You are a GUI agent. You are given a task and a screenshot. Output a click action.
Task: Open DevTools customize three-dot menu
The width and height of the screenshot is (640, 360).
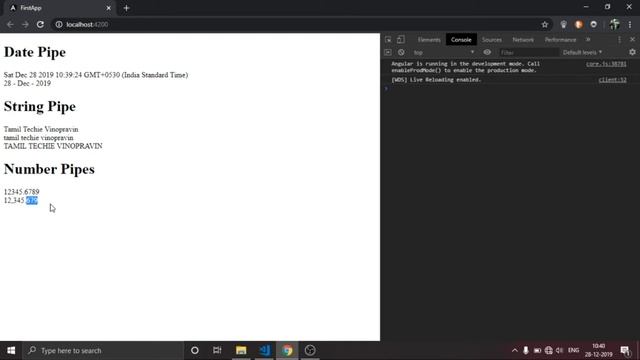619,40
